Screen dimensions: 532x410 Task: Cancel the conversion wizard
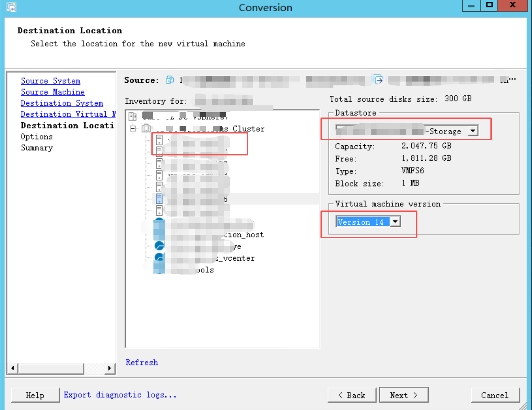pos(495,395)
